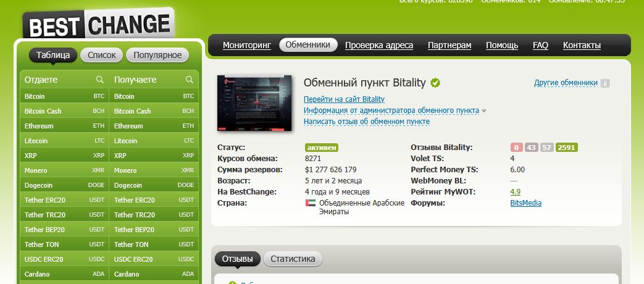Click Информация от администратора обменного пункта link

coord(391,111)
